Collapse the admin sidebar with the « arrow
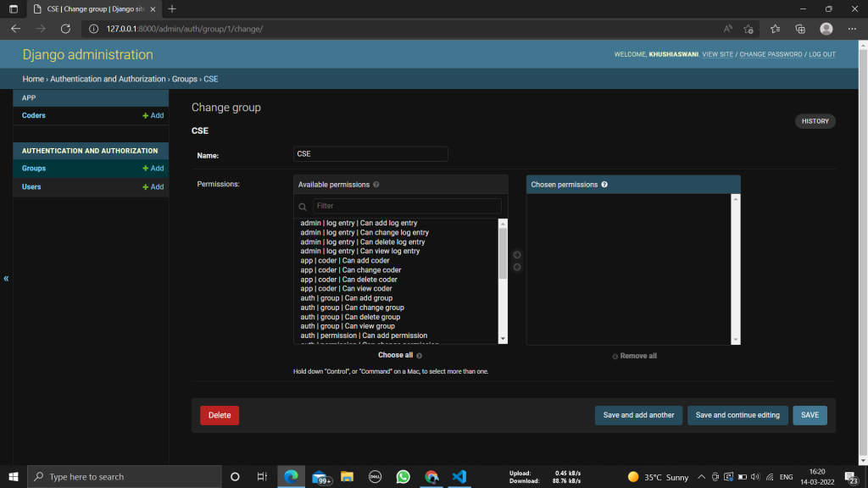This screenshot has width=868, height=488. click(6, 278)
